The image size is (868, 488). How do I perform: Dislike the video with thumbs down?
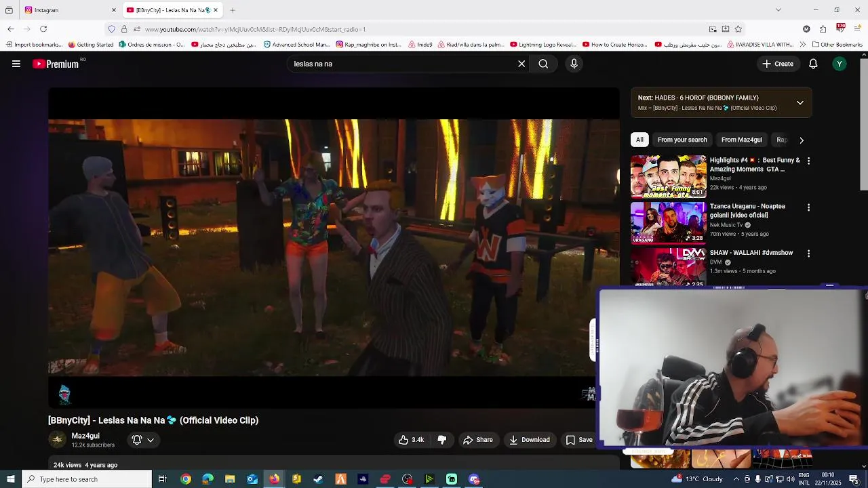coord(442,440)
